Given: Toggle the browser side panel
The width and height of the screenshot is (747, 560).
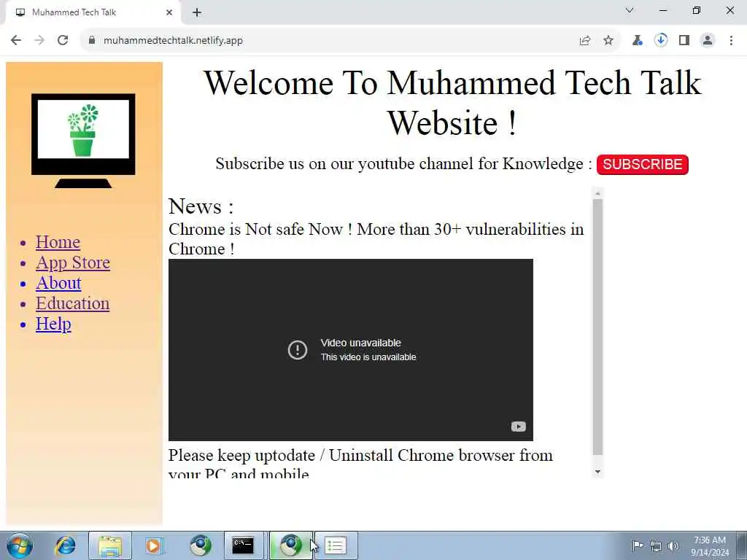Looking at the screenshot, I should coord(684,41).
